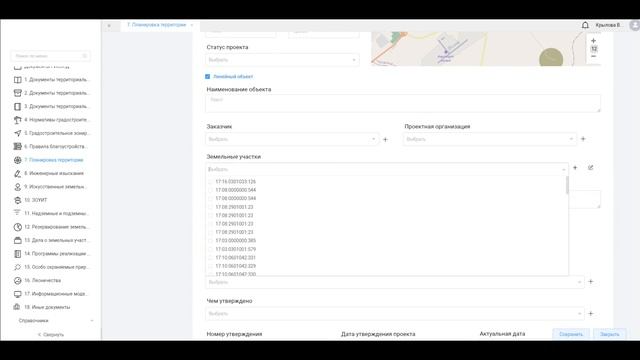Click the edit icon beside Земельные участки
640x360 pixels.
coord(591,168)
